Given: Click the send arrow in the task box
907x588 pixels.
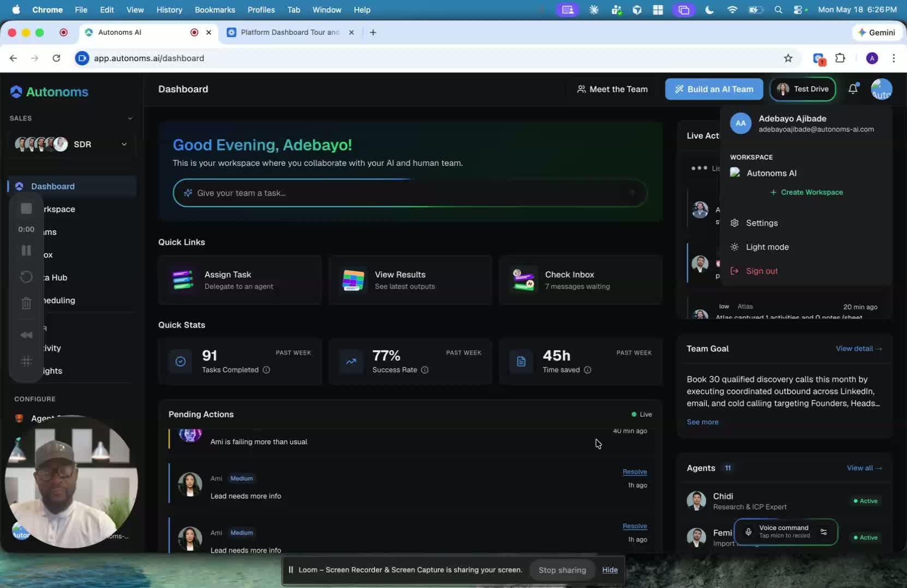Looking at the screenshot, I should point(632,193).
